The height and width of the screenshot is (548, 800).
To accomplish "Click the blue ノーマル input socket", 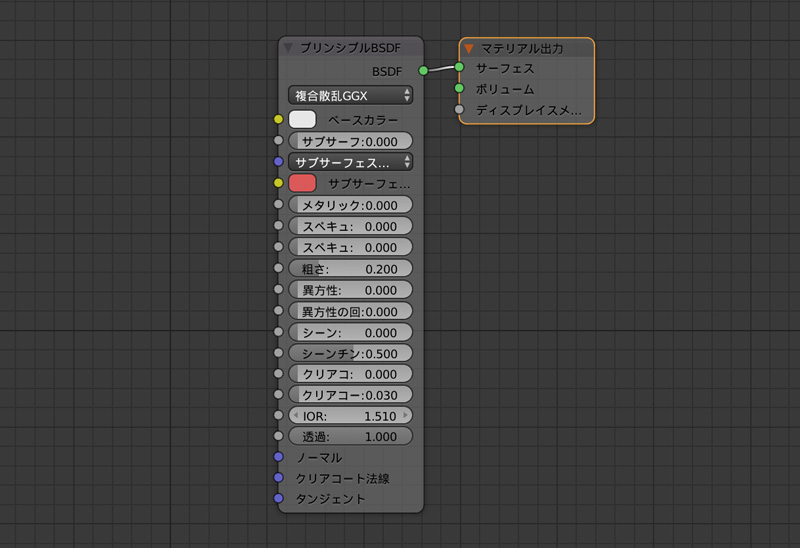I will pyautogui.click(x=279, y=457).
